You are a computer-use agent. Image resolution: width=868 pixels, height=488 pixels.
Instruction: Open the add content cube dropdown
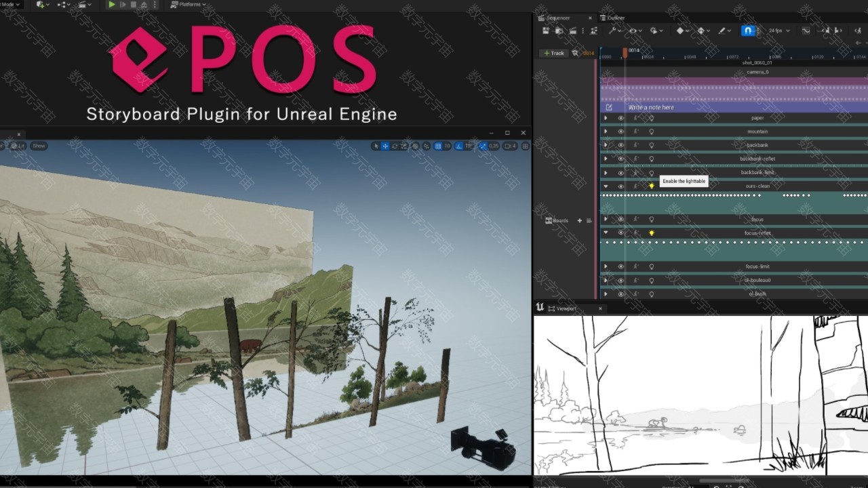[42, 4]
